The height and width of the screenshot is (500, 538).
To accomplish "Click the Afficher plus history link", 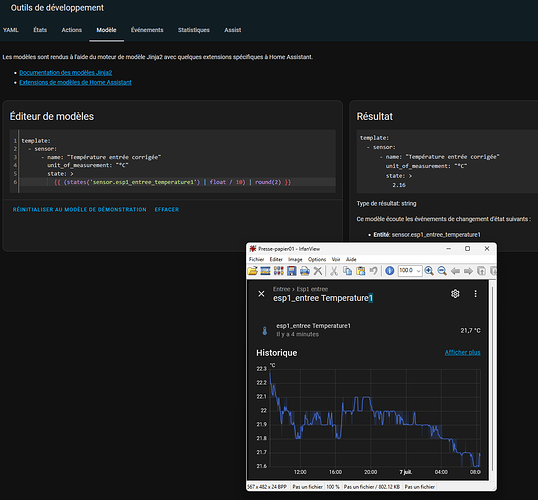I will click(463, 352).
